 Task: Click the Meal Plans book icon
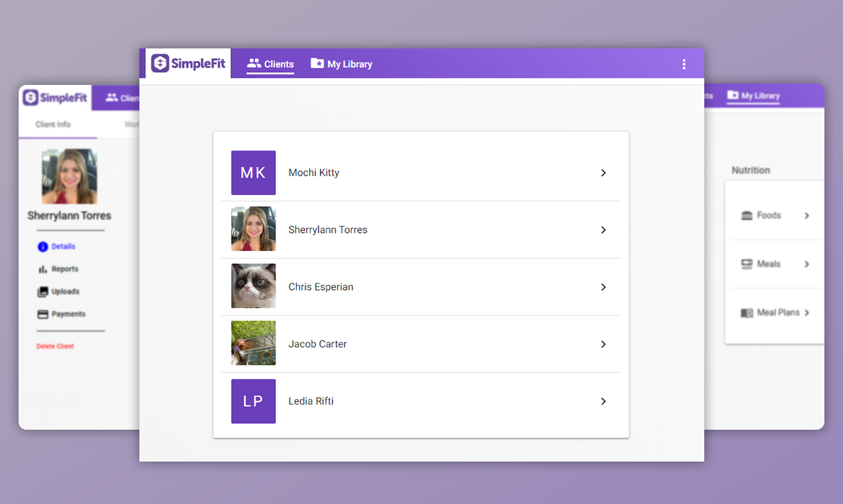point(747,313)
